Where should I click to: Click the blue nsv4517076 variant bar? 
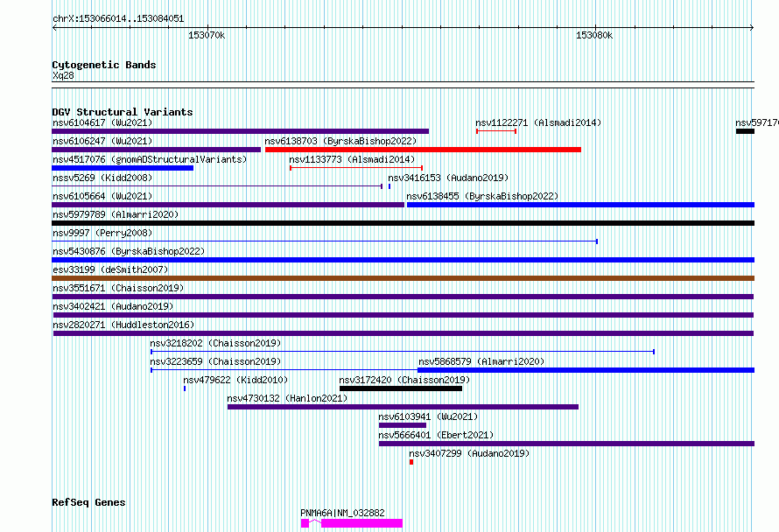point(123,168)
